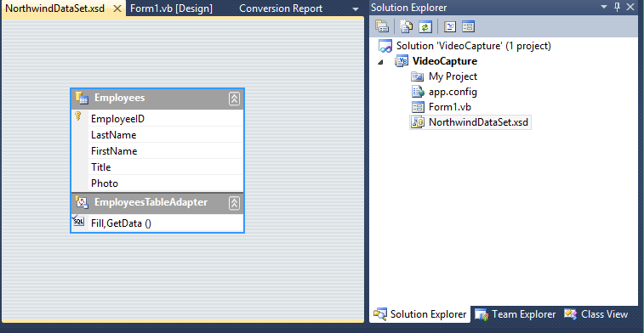Toggle auto-hide pin on Solution Explorer

pos(617,7)
